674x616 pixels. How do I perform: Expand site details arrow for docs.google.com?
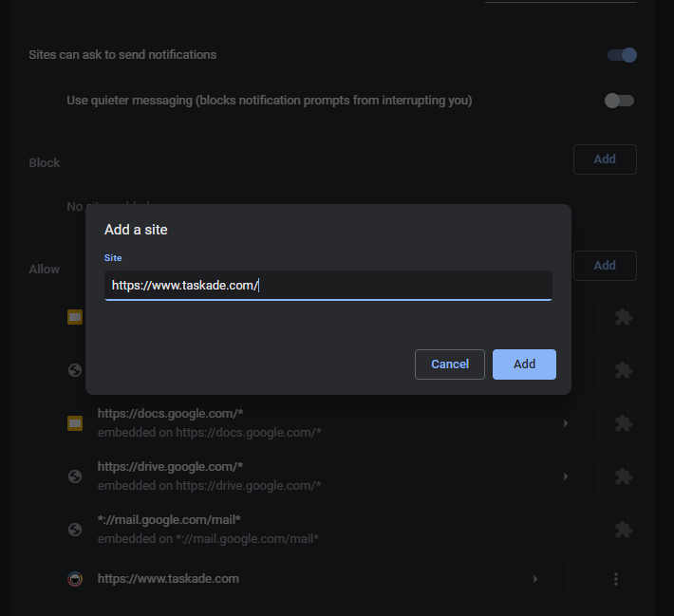click(566, 423)
